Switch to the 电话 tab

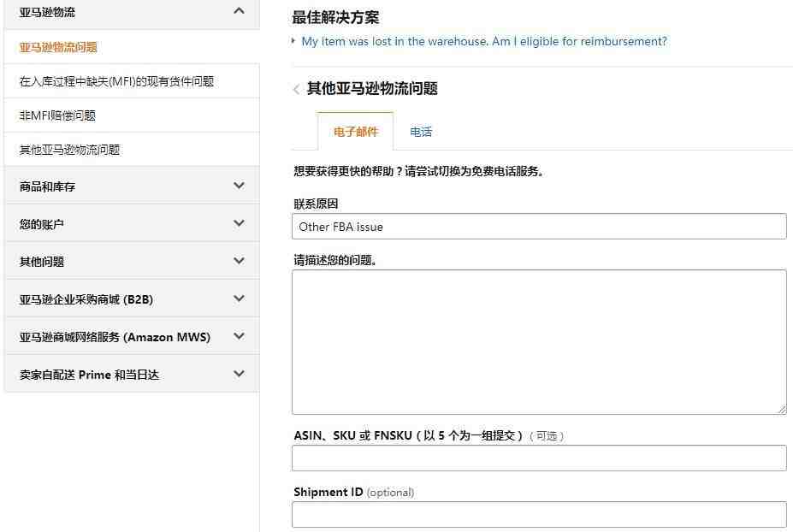[421, 132]
